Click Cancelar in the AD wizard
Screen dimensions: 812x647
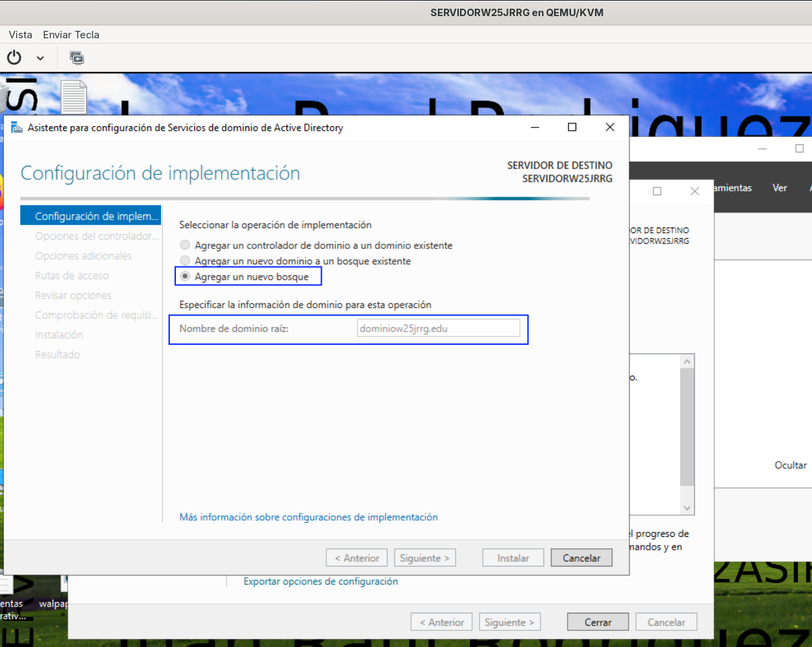click(x=582, y=558)
